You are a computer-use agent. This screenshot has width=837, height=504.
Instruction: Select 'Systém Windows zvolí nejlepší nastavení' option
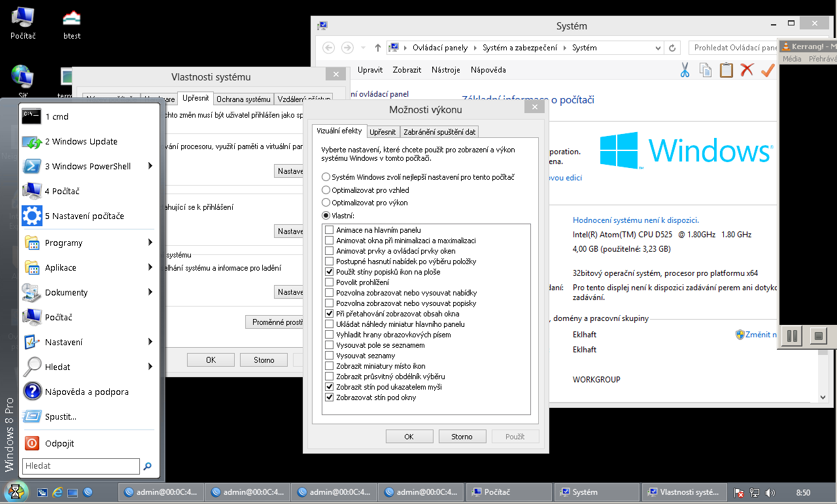418,177
